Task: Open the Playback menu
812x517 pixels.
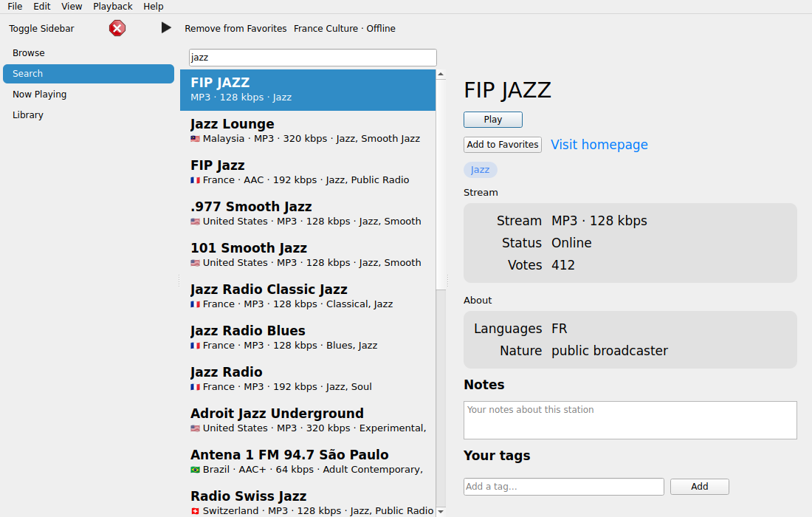Action: 113,6
